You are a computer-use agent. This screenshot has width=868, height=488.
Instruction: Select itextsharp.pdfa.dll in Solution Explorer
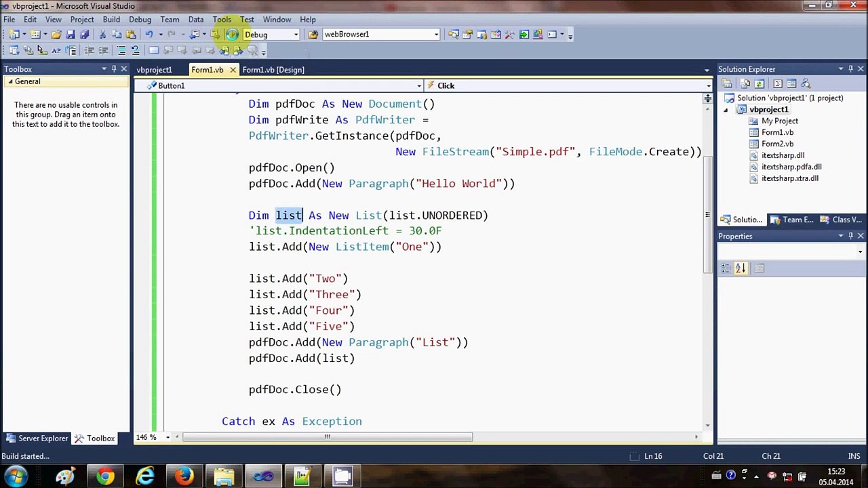tap(791, 167)
